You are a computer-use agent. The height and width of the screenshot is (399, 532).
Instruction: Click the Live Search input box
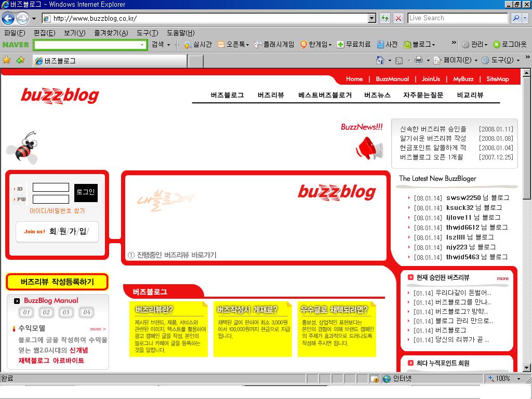pos(458,18)
